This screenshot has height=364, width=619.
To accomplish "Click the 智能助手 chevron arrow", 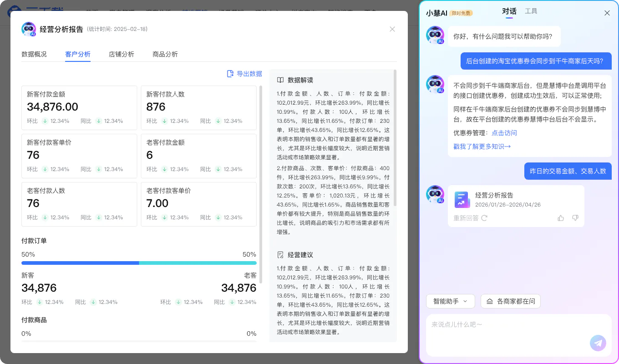I will tap(465, 301).
